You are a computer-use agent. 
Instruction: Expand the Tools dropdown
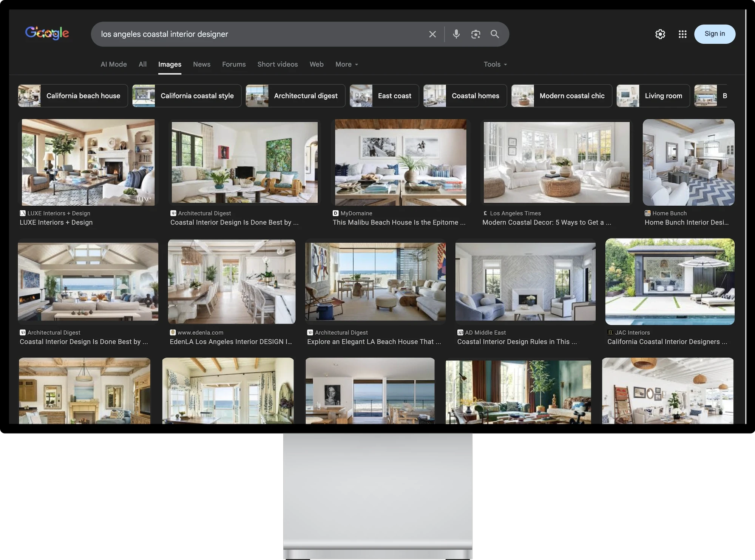(494, 64)
